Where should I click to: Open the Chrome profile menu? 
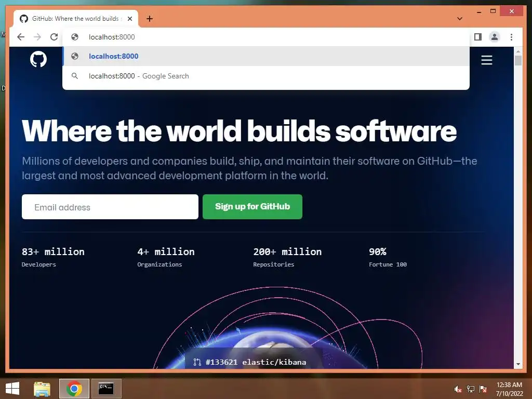(x=495, y=37)
